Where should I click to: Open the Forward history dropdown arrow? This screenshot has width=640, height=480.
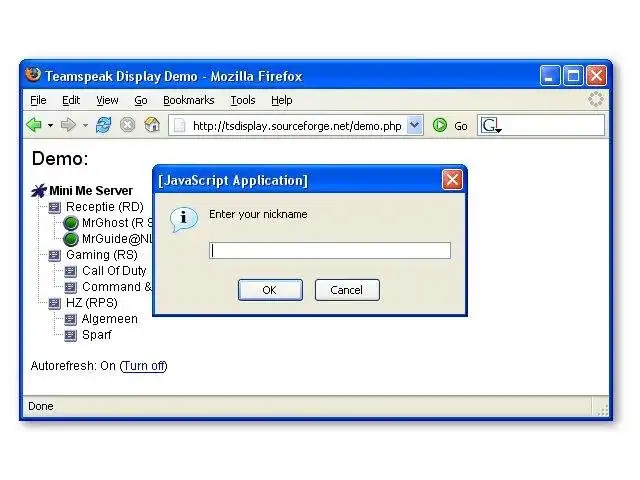(x=85, y=125)
